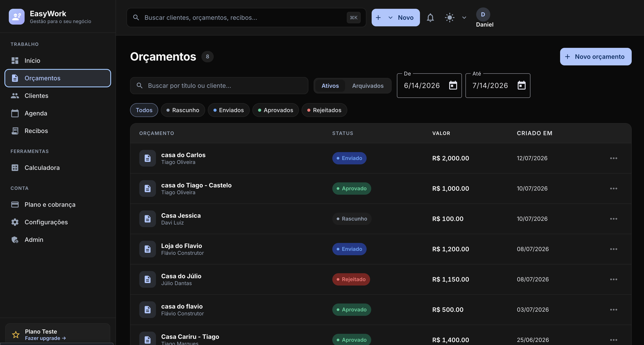
Task: Click the Enviado badge on casa do Carlos
Action: pos(349,158)
